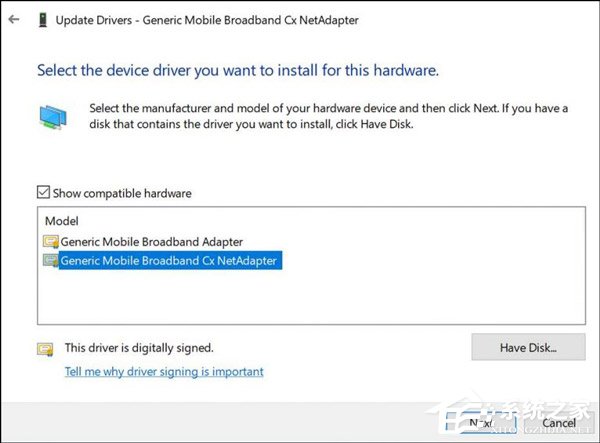Click the digitally signed certificate icon

pos(45,349)
